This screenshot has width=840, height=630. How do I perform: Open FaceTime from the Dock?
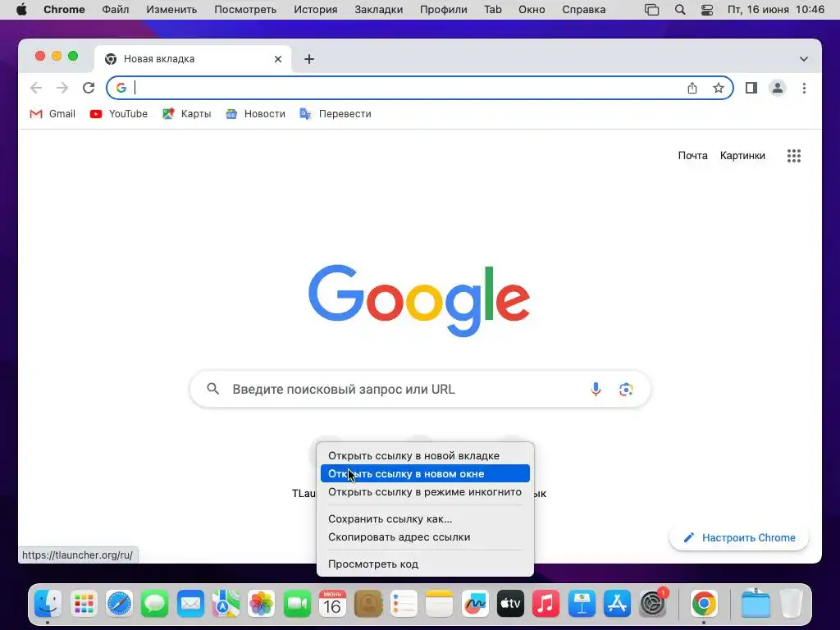pos(297,604)
